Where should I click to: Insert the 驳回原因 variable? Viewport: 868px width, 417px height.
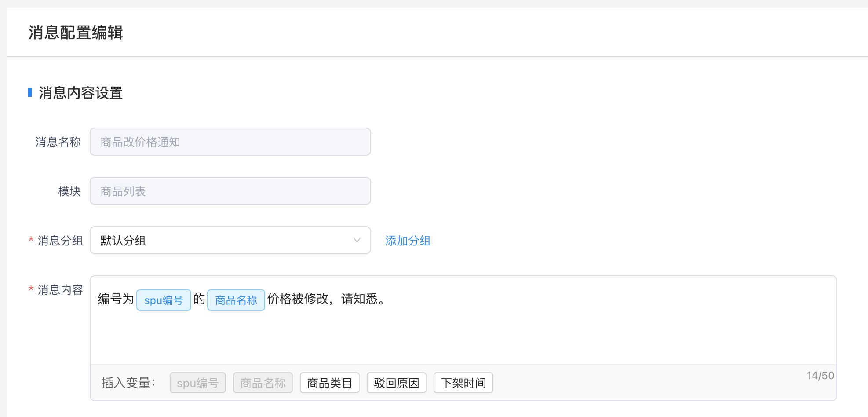pyautogui.click(x=396, y=383)
